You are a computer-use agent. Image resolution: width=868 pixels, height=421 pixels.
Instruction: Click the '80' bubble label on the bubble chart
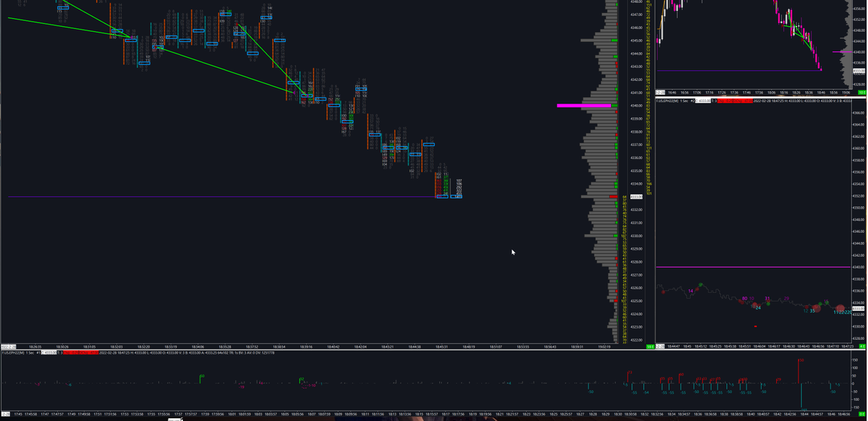click(744, 298)
